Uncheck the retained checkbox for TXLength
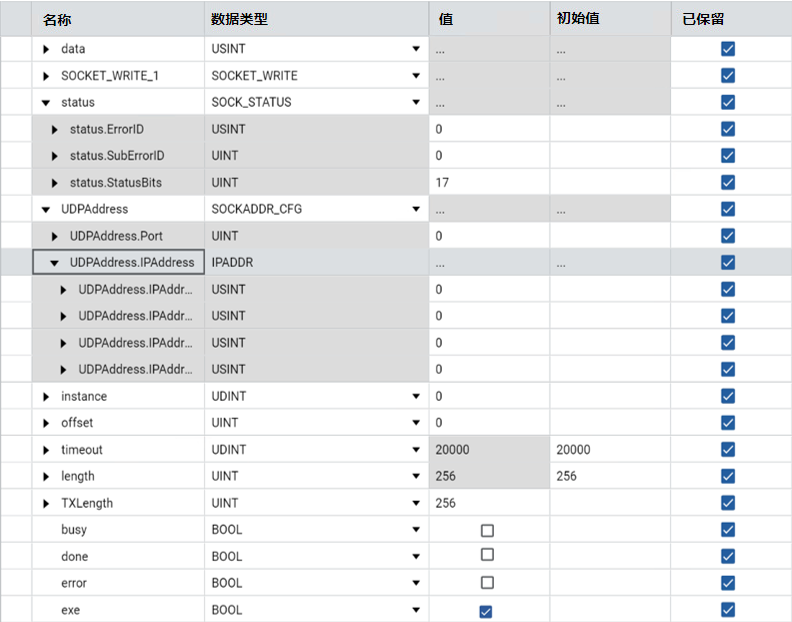The width and height of the screenshot is (792, 622). 728,503
